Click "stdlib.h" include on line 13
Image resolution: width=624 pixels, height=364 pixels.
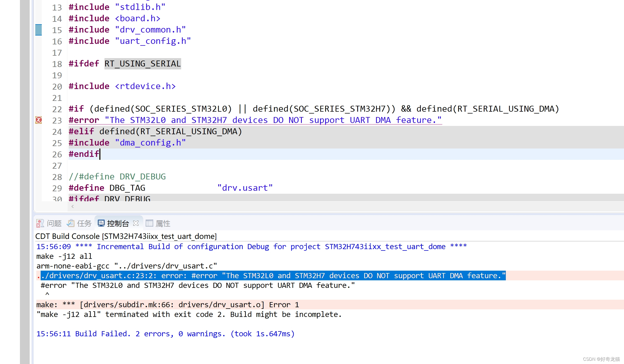pos(140,7)
